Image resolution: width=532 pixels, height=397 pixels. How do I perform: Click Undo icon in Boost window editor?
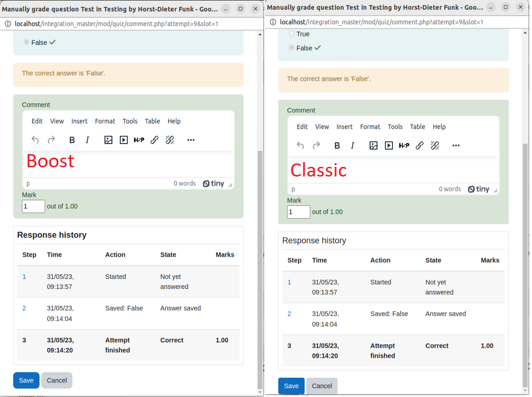(36, 140)
